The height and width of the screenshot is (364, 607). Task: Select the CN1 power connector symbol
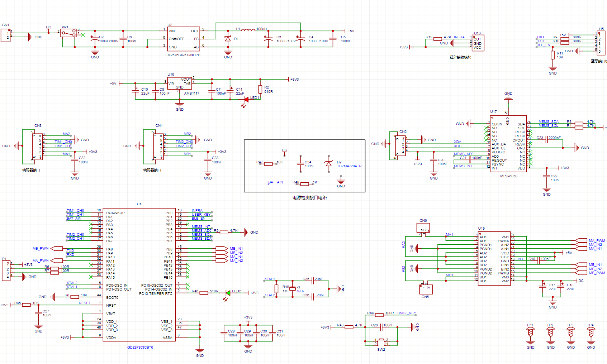click(x=5, y=35)
